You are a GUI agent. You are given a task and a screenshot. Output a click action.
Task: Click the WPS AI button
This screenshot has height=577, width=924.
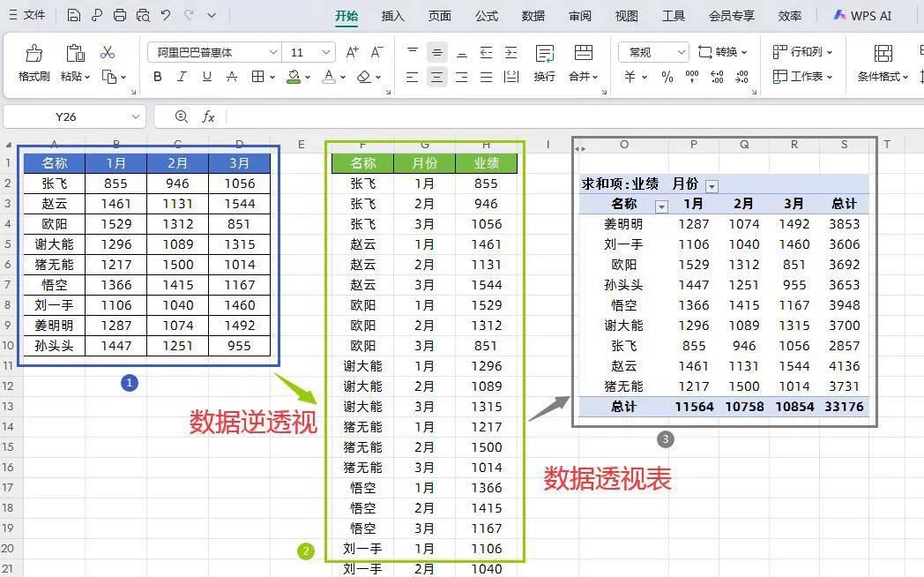click(861, 15)
